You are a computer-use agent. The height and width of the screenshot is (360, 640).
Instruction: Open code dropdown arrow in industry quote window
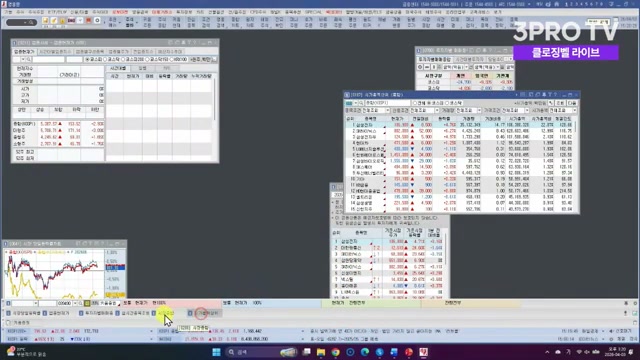[23, 60]
